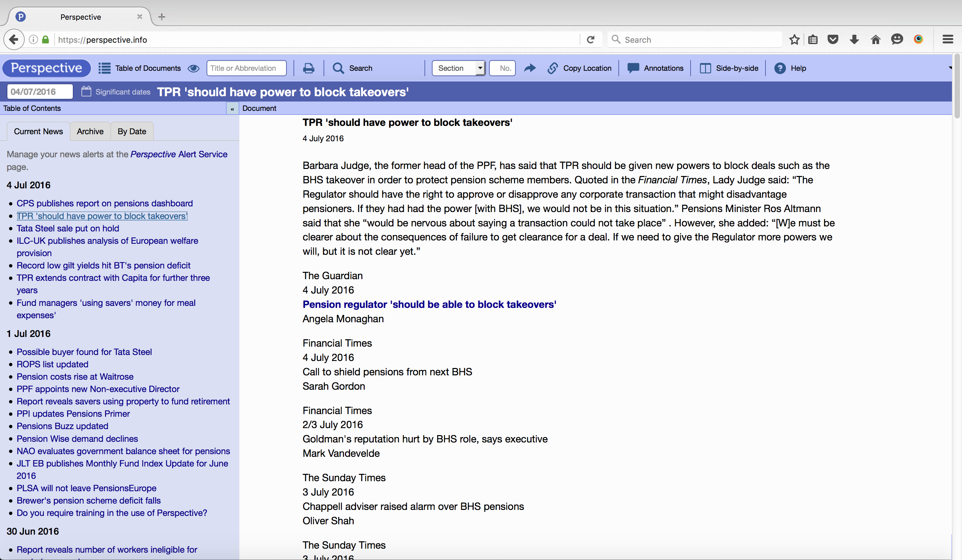Toggle the eye visibility icon near Table of Documents
Viewport: 962px width, 560px height.
click(x=194, y=68)
